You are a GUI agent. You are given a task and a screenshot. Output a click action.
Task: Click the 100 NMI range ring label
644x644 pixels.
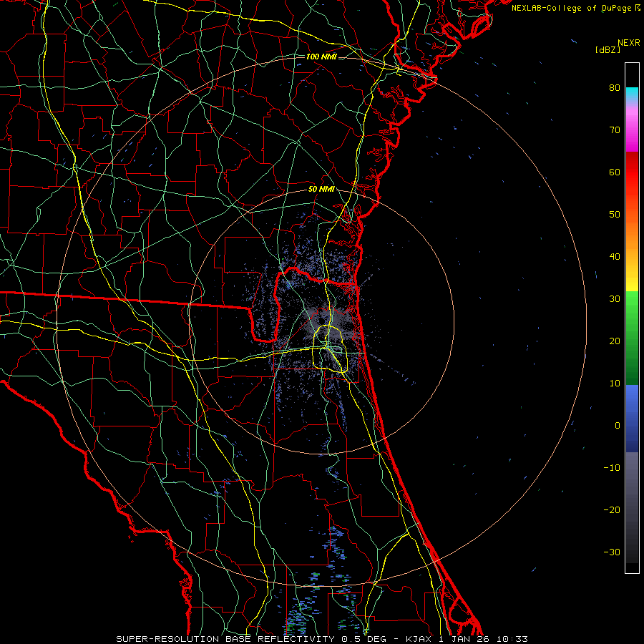(321, 57)
